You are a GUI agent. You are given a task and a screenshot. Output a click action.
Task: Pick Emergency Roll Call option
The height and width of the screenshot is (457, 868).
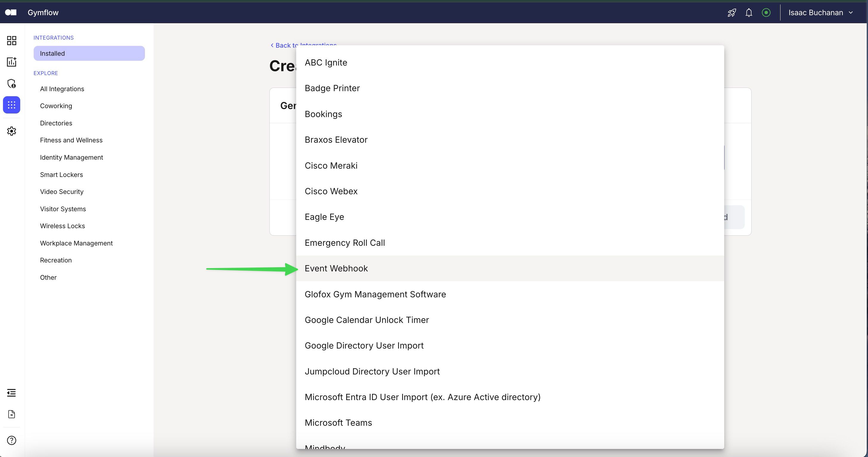tap(510, 243)
